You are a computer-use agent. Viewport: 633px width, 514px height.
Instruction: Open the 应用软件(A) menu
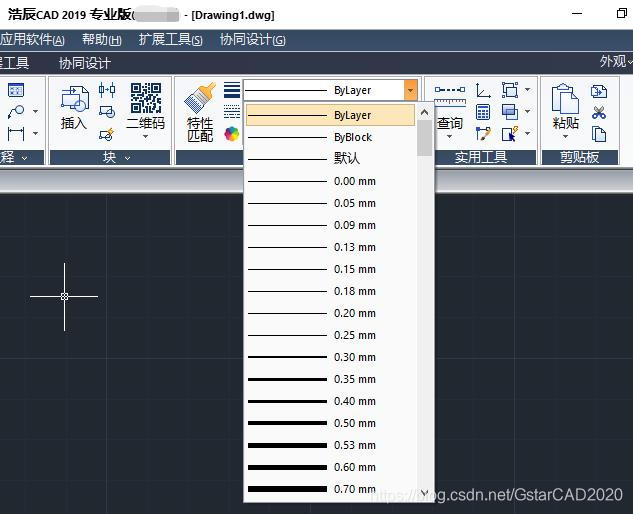(x=32, y=40)
